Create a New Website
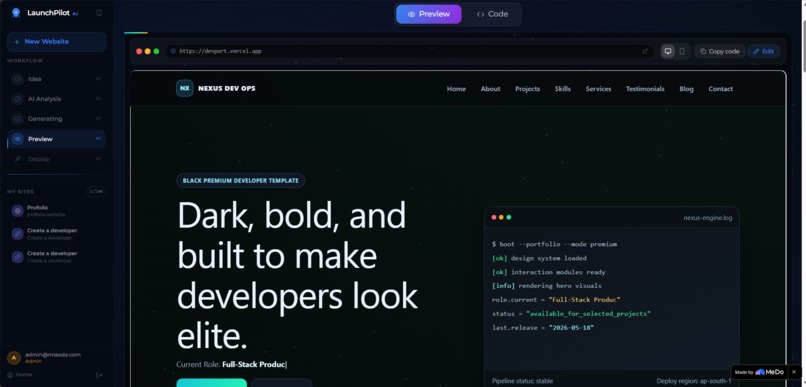Viewport: 806px width, 387px height. pyautogui.click(x=57, y=42)
